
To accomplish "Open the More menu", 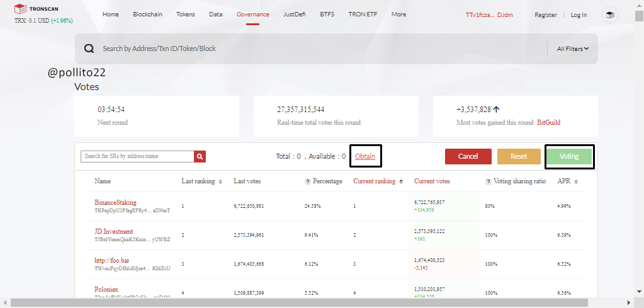I will click(399, 14).
